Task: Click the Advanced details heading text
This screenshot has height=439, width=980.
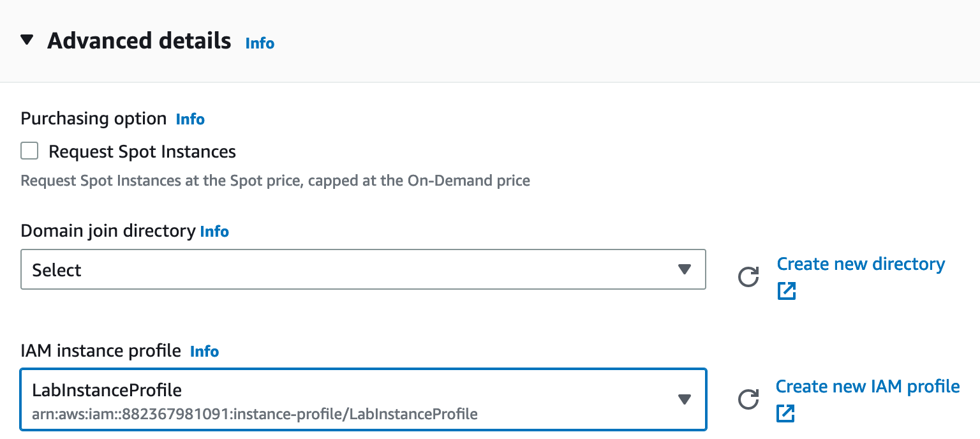Action: (139, 41)
